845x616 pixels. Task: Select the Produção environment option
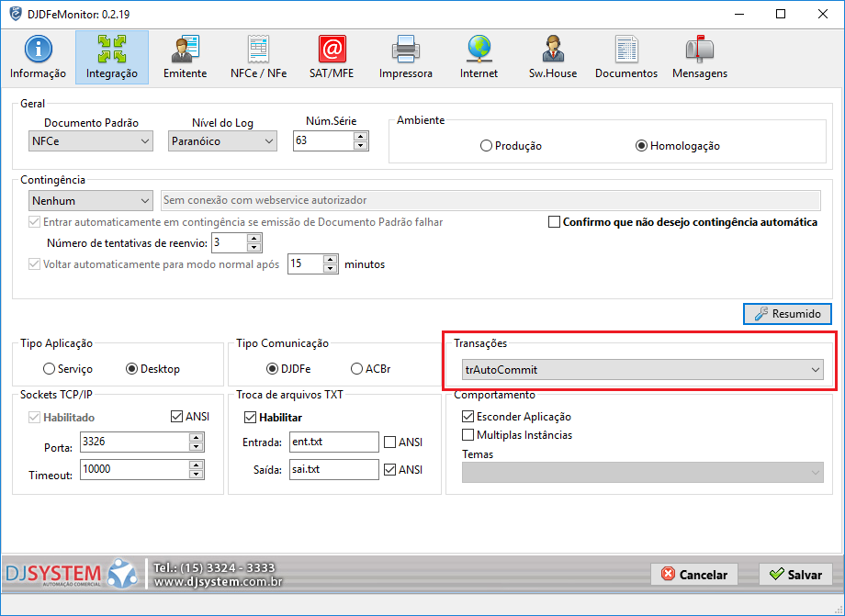pos(511,146)
